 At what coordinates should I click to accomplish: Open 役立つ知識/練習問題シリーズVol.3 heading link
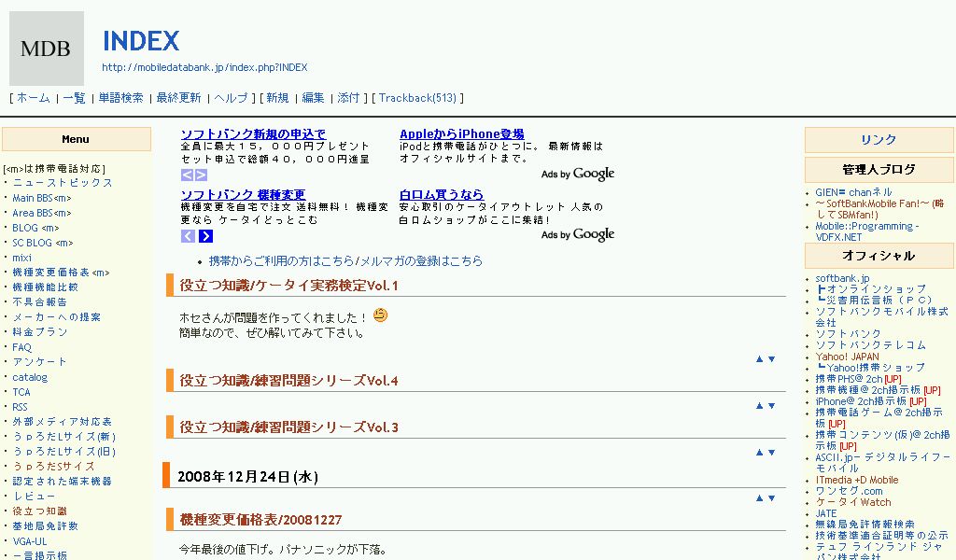tap(288, 427)
